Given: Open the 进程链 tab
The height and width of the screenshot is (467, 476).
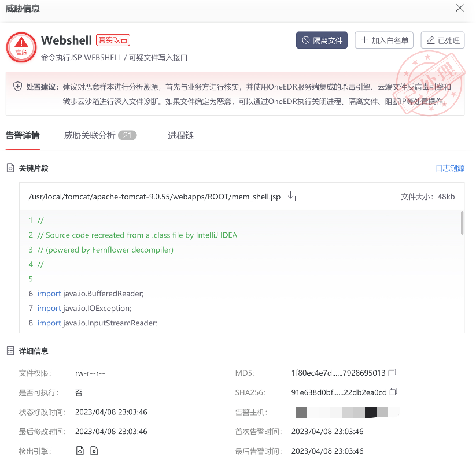Looking at the screenshot, I should click(180, 136).
